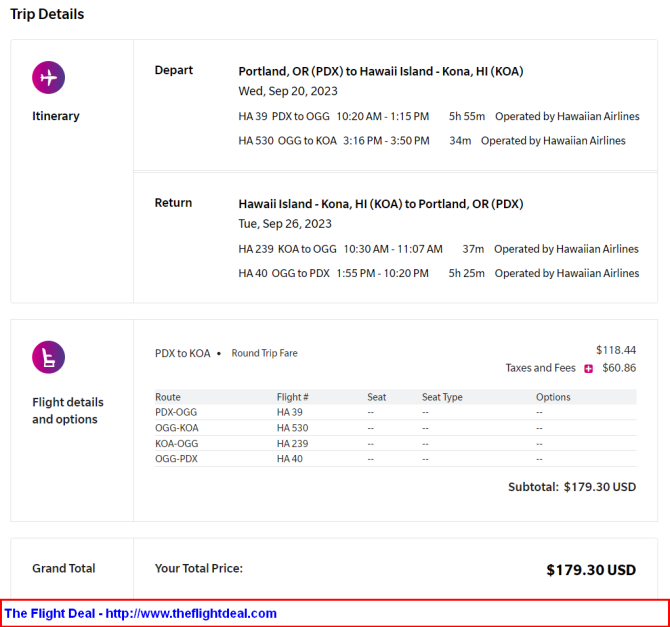Click 'Hawaii Island - Kona, HI (KOA) to Portland' return heading
The width and height of the screenshot is (670, 627).
pos(381,204)
